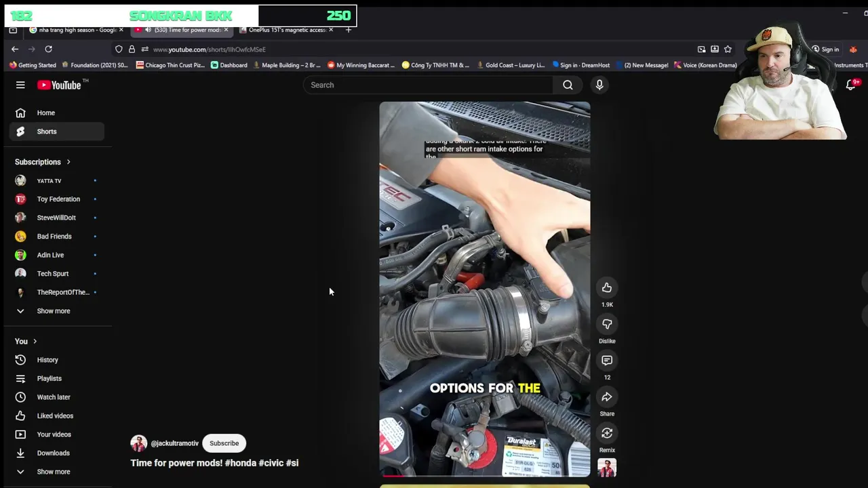Click the #civic hashtag

(271, 463)
